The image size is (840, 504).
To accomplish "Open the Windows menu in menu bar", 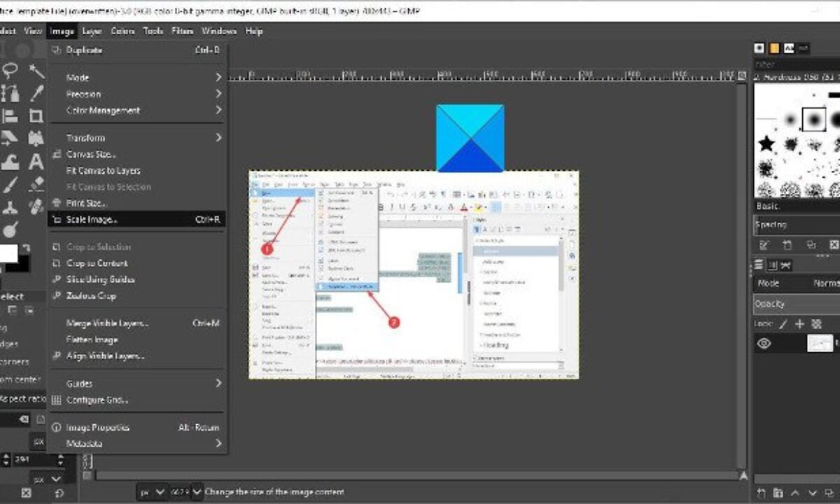I will click(219, 31).
